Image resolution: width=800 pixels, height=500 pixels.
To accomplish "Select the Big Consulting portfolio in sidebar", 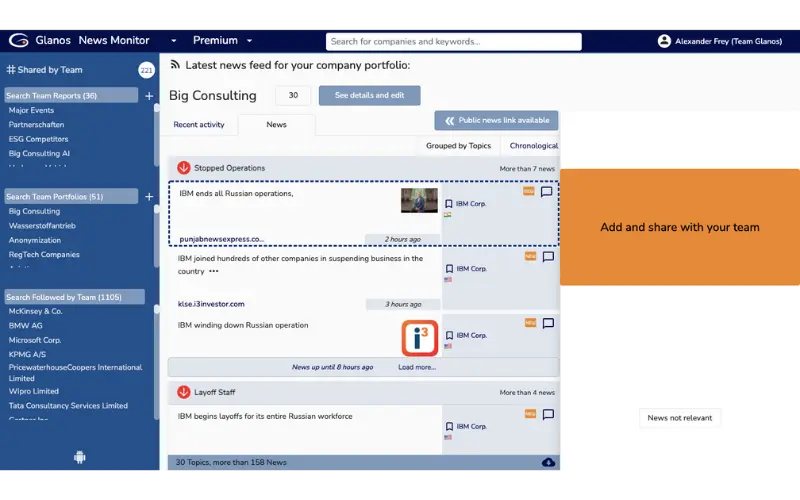I will [34, 211].
